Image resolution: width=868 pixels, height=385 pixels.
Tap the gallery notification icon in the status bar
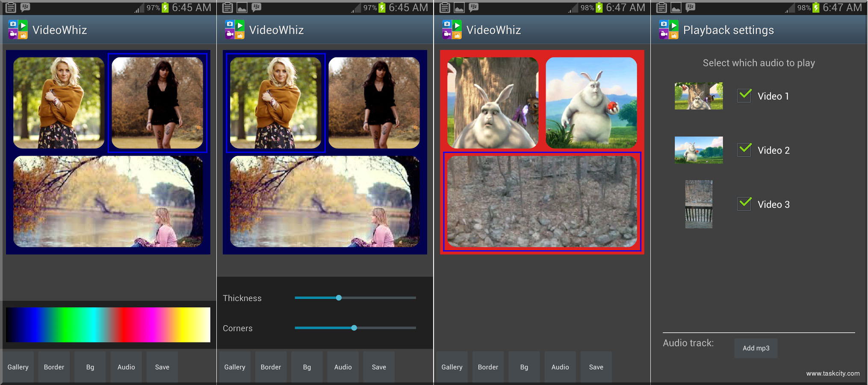(243, 7)
